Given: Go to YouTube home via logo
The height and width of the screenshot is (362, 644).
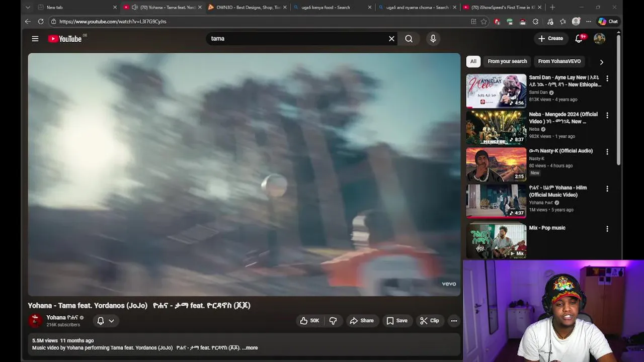Looking at the screenshot, I should click(x=65, y=39).
